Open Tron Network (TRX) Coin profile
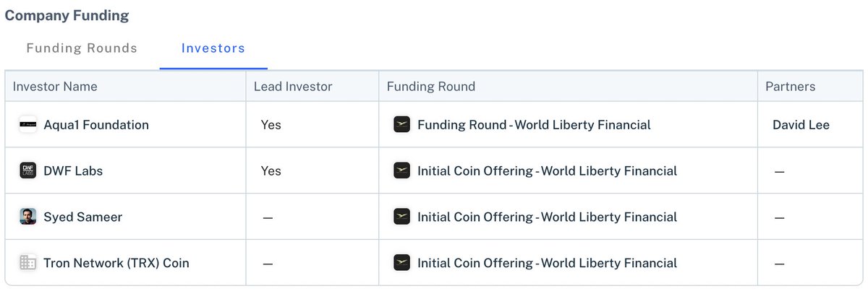Screen dimensions: 868x299 (x=116, y=263)
